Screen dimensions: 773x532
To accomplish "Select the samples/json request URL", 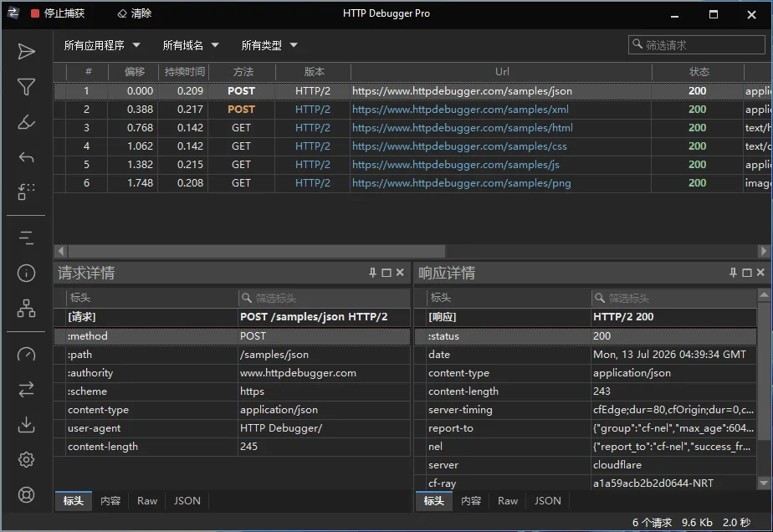I will tap(462, 91).
